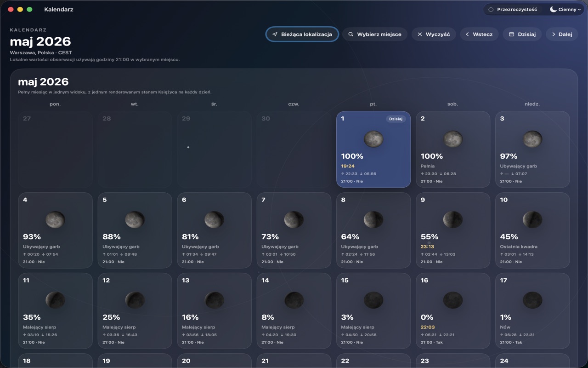This screenshot has width=588, height=368.
Task: Click the moon icon for May 3
Action: tap(532, 139)
